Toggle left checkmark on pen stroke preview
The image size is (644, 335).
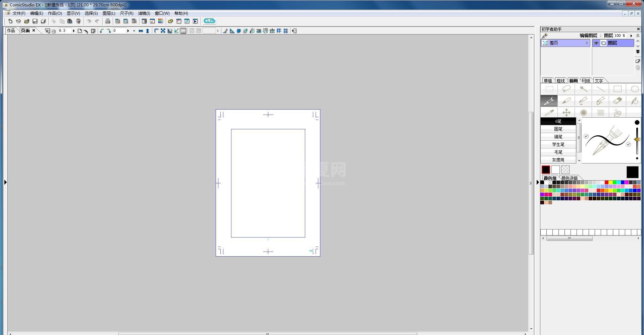click(586, 136)
